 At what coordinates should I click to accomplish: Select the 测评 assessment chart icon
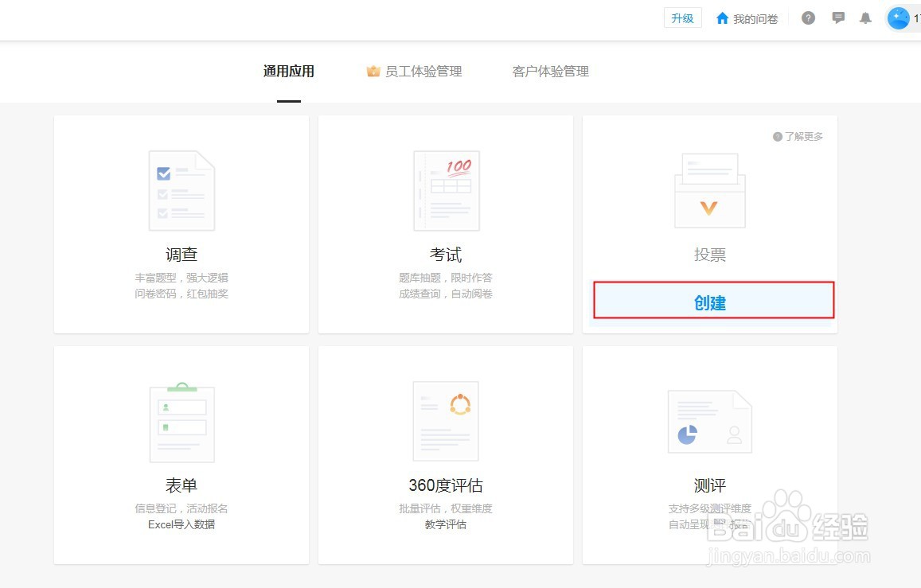coord(709,420)
